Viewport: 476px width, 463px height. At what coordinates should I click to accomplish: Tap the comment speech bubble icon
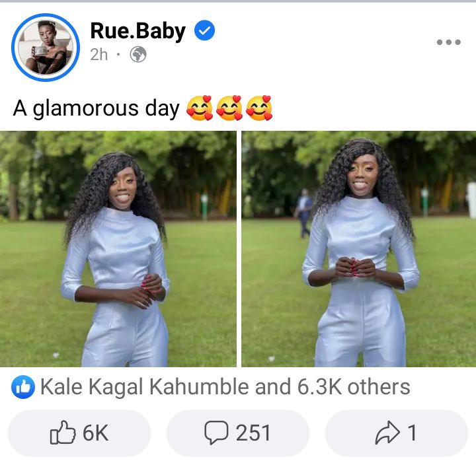tap(216, 433)
